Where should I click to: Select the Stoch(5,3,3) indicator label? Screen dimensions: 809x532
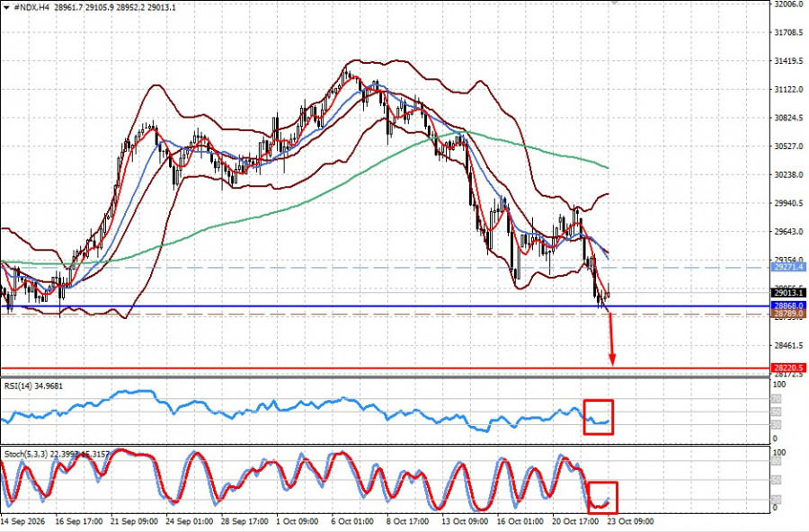tap(57, 454)
